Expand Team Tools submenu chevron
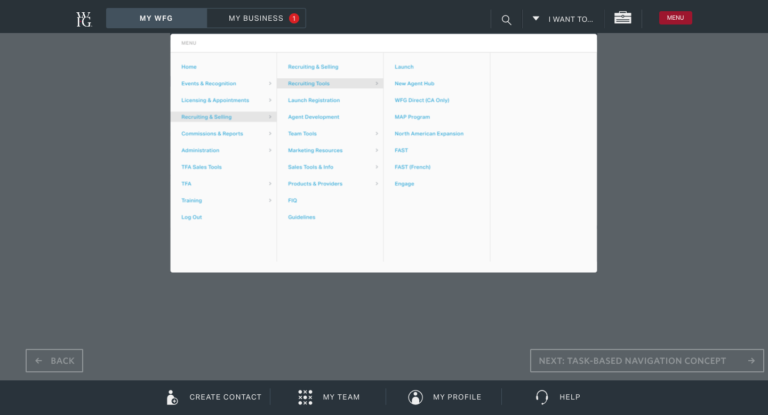 377,134
